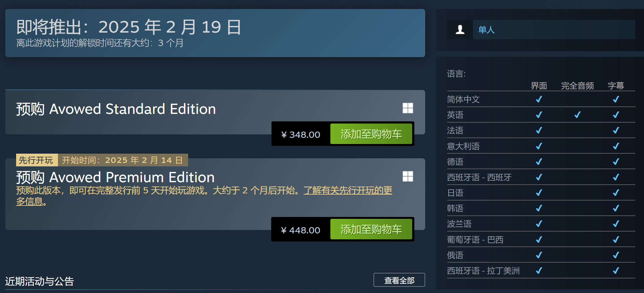This screenshot has width=644, height=293.
Task: Click the single-player profile icon near 单人
Action: click(460, 30)
